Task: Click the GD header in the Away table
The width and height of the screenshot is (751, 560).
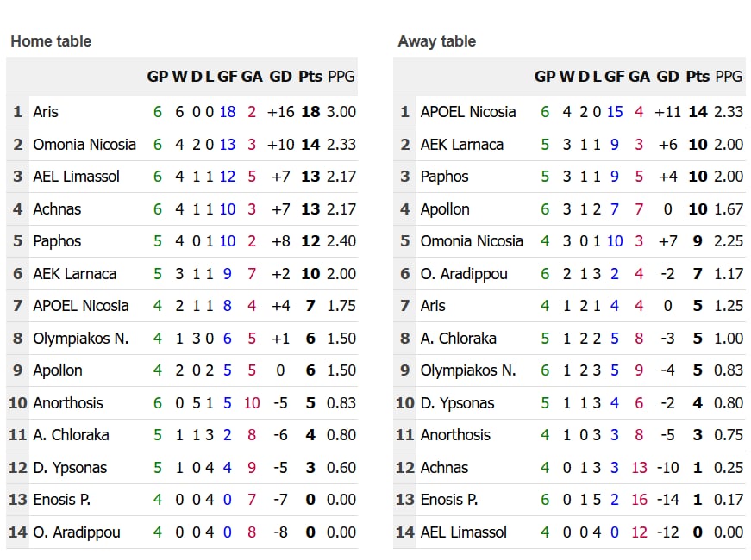Action: coord(668,77)
